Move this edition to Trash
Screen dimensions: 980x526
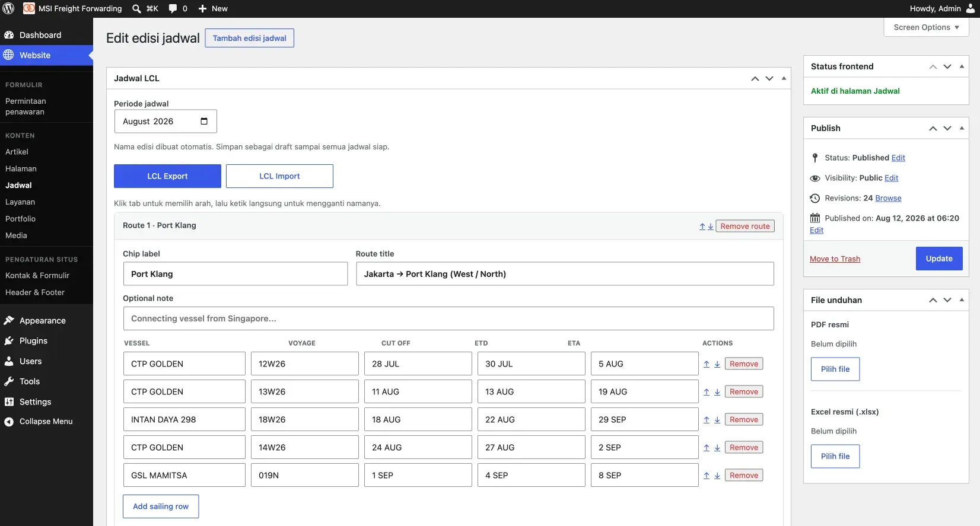(x=835, y=259)
